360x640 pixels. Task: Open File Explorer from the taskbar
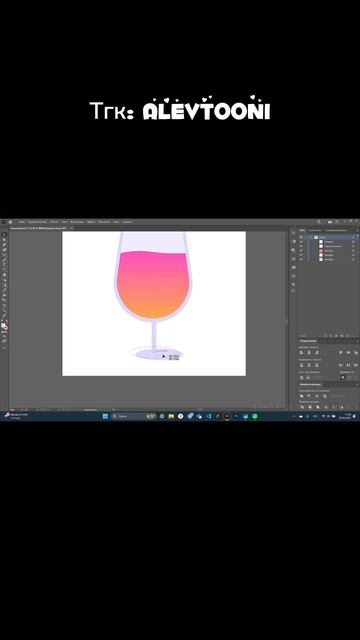point(171,416)
